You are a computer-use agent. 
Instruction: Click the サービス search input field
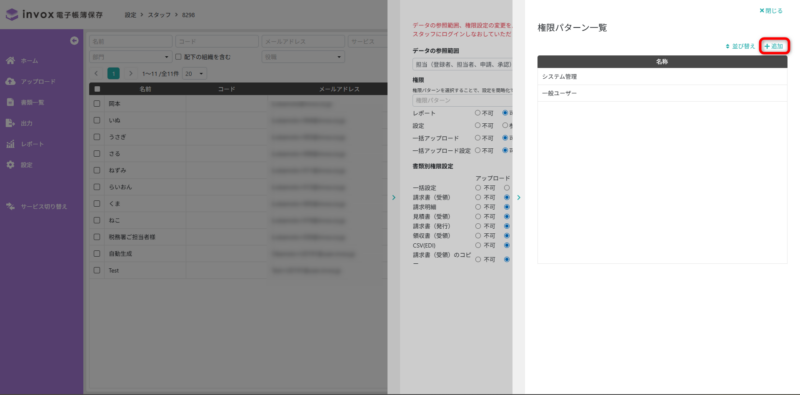tap(367, 41)
